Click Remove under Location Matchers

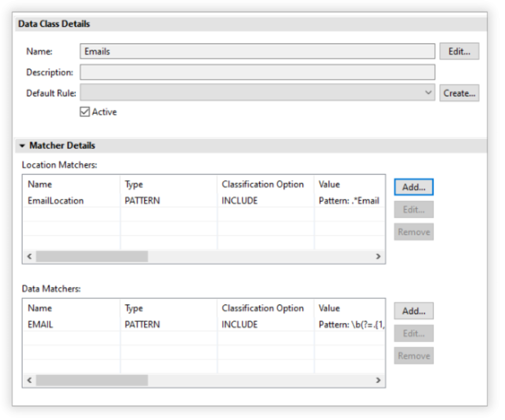coord(413,232)
